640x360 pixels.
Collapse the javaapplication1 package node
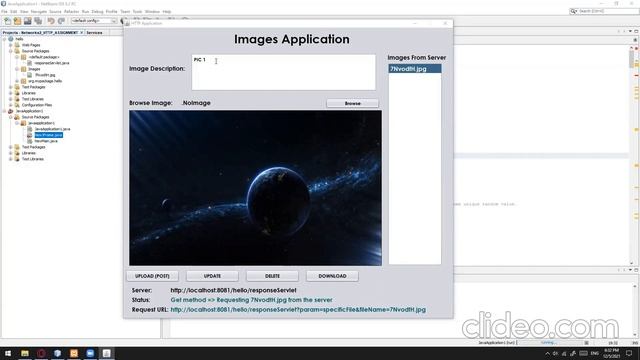tap(17, 123)
